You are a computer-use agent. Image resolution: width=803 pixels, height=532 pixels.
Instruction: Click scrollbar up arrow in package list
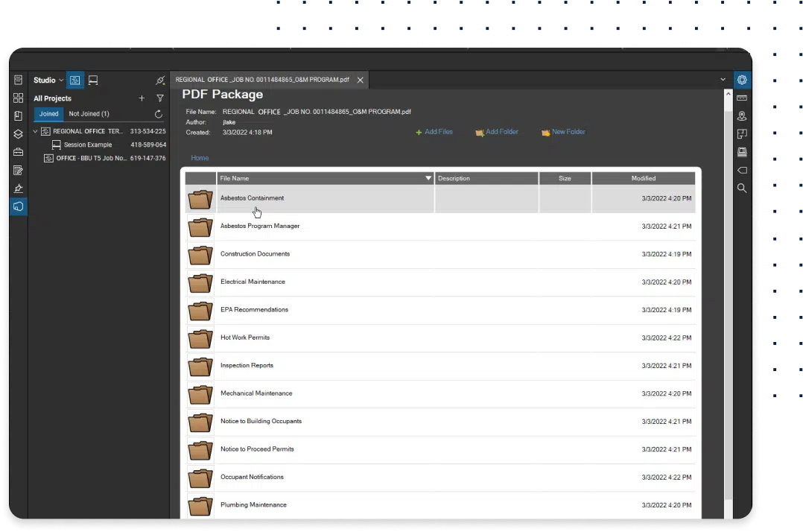coord(729,94)
